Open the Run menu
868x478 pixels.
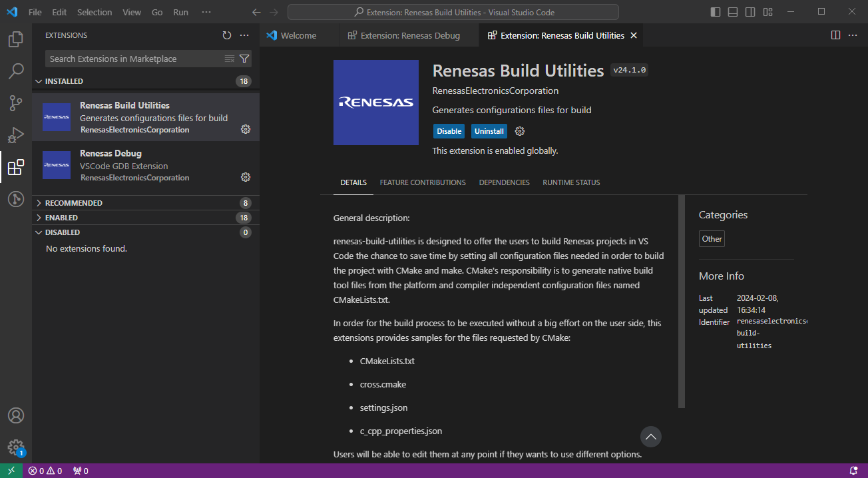click(x=180, y=12)
